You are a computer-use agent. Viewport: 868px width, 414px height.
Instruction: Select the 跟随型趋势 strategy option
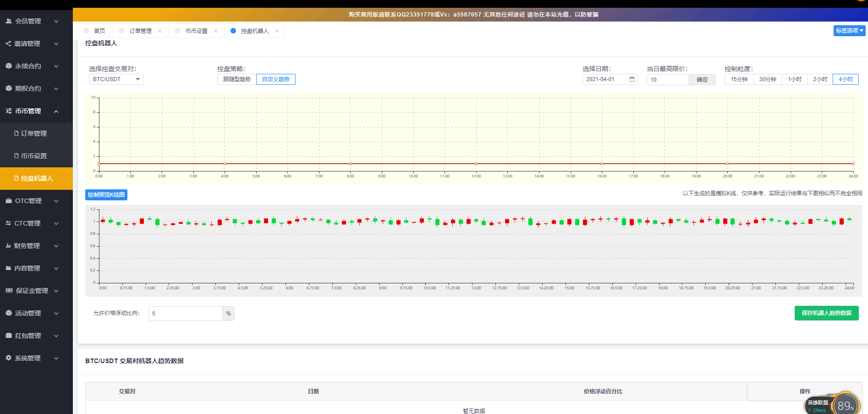pyautogui.click(x=236, y=79)
